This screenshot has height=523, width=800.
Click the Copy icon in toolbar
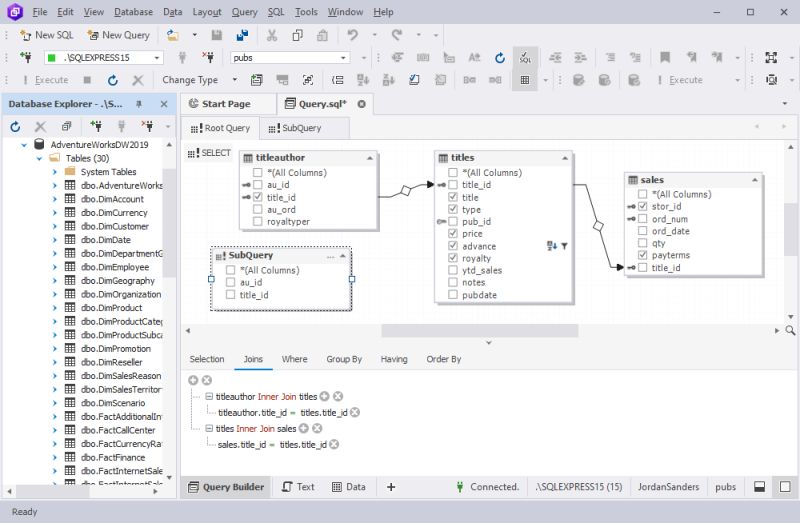[297, 35]
